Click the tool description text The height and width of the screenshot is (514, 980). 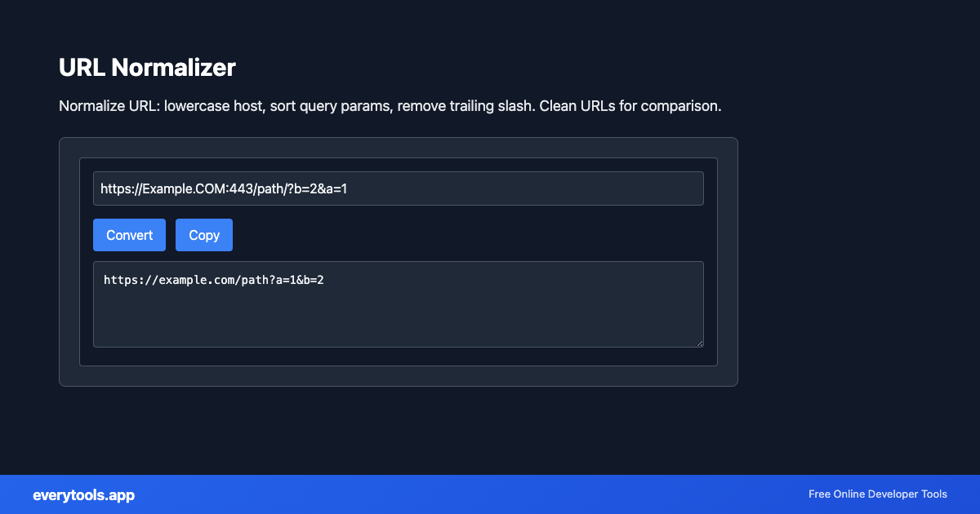(390, 105)
